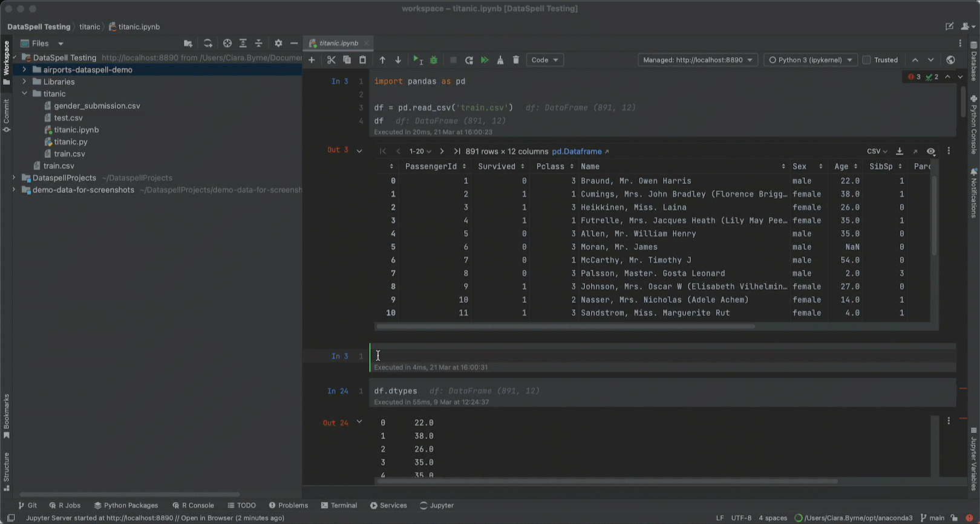The height and width of the screenshot is (524, 980).
Task: Open the pd.Dataframe link
Action: pyautogui.click(x=577, y=151)
